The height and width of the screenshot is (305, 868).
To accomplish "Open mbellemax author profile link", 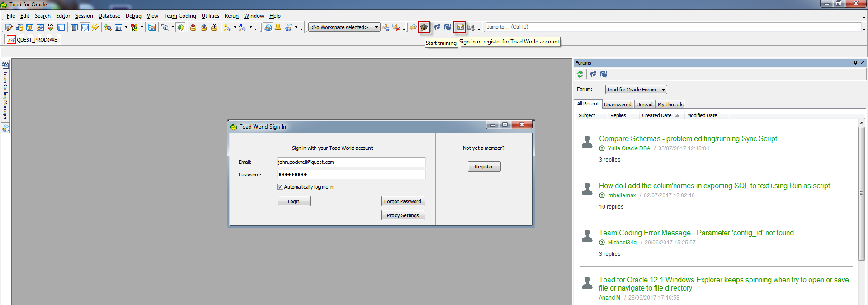I will coord(622,195).
